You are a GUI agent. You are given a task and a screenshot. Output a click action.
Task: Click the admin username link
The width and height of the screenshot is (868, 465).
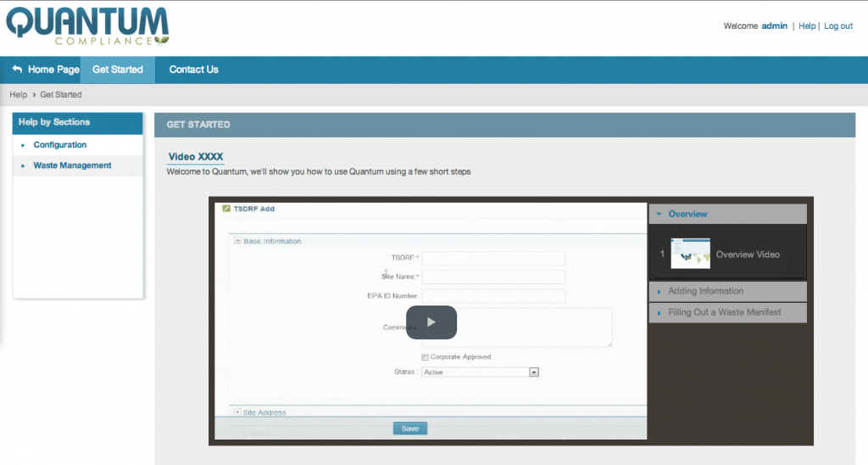point(774,25)
